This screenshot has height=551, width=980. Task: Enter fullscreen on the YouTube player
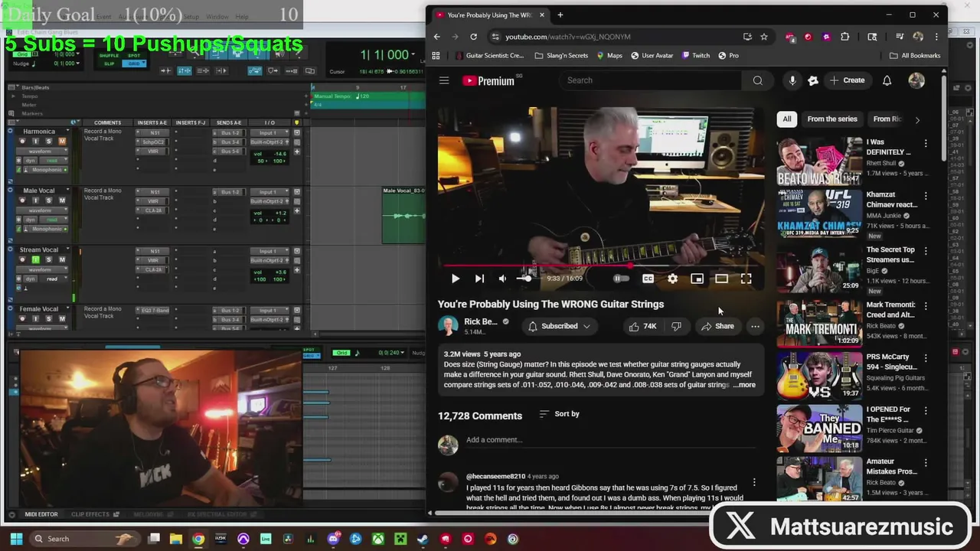746,279
